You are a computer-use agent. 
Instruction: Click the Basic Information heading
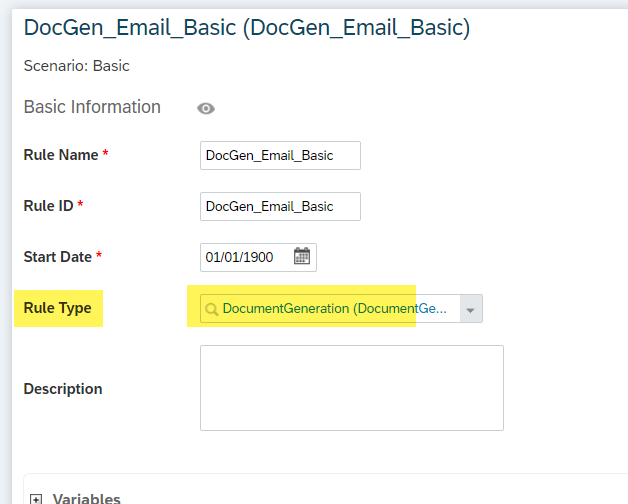pyautogui.click(x=92, y=107)
